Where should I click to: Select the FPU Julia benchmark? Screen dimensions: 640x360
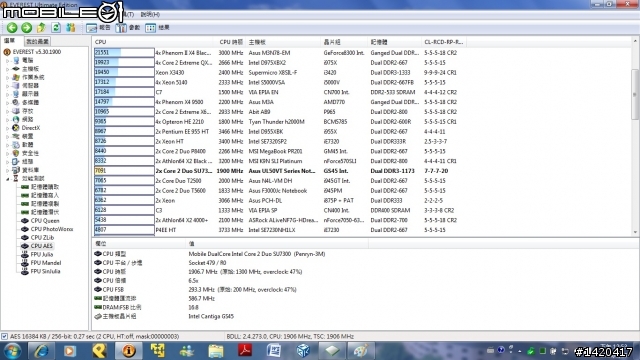[x=42, y=254]
